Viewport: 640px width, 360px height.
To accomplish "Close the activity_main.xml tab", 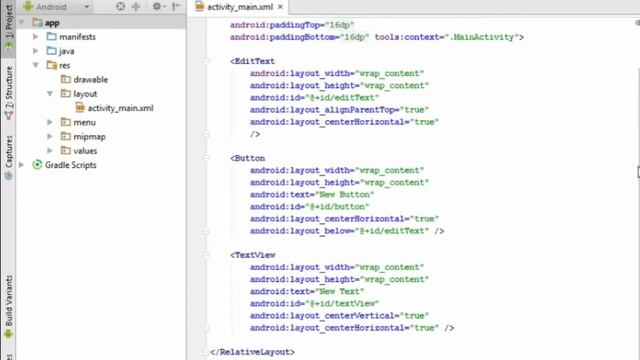I will [x=280, y=7].
